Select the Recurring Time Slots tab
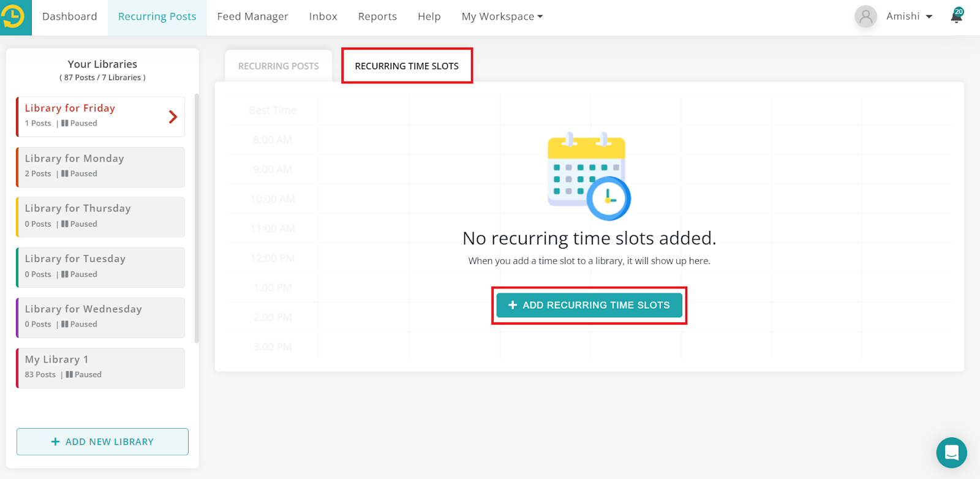The height and width of the screenshot is (479, 980). pos(407,66)
